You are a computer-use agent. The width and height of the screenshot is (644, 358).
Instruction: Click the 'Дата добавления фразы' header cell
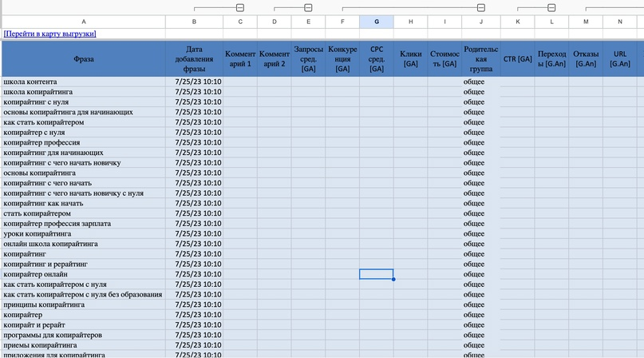[x=194, y=58]
